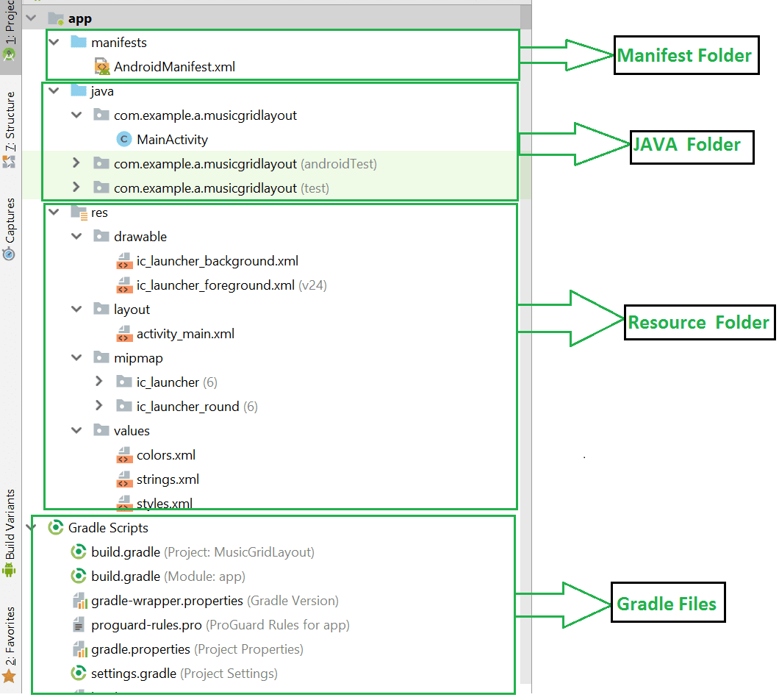Click the res folder icon
Viewport: 779px width, 700px height.
(x=79, y=213)
